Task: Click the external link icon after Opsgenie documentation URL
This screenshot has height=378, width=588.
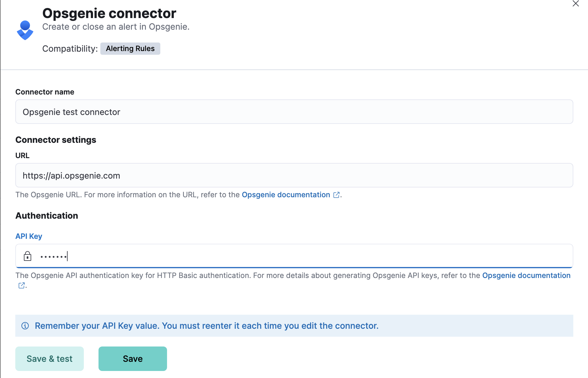Action: (x=336, y=195)
